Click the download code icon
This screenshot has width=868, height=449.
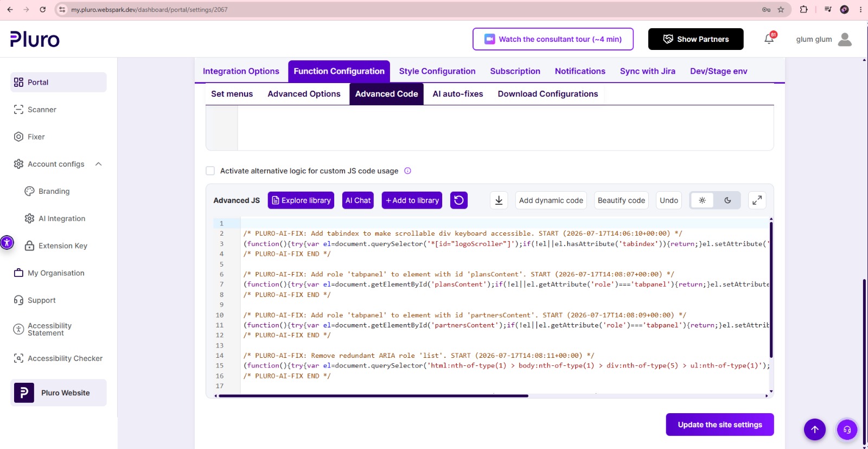click(499, 200)
